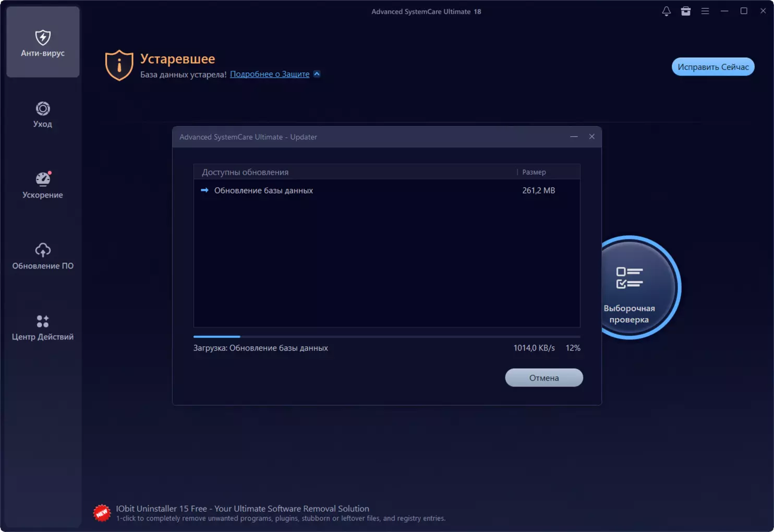Image resolution: width=774 pixels, height=532 pixels.
Task: Close the Updater dialog
Action: 591,137
